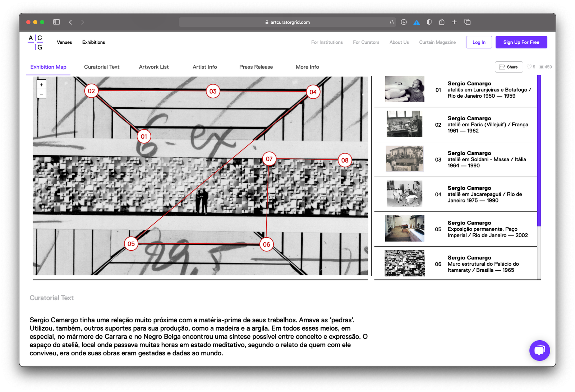The width and height of the screenshot is (575, 392).
Task: Open the Safari tab overview
Action: (468, 22)
